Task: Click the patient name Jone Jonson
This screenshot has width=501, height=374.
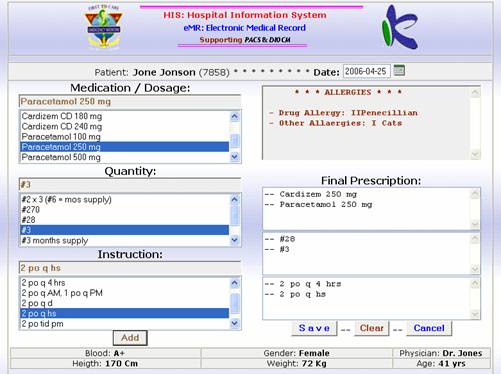Action: (x=164, y=72)
